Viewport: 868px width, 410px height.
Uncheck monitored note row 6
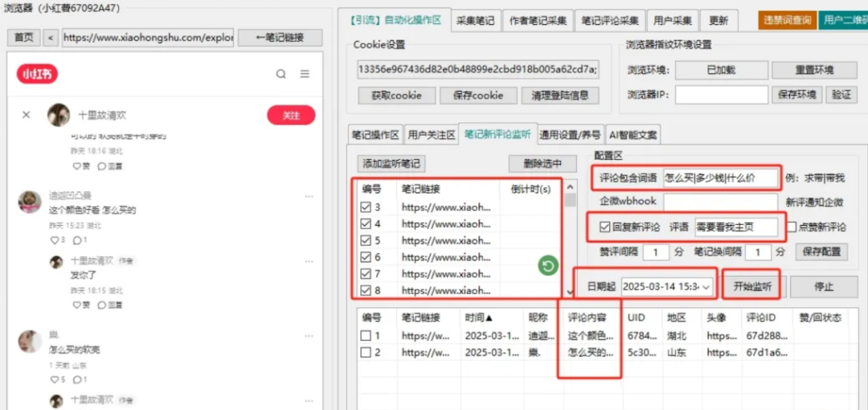point(366,257)
